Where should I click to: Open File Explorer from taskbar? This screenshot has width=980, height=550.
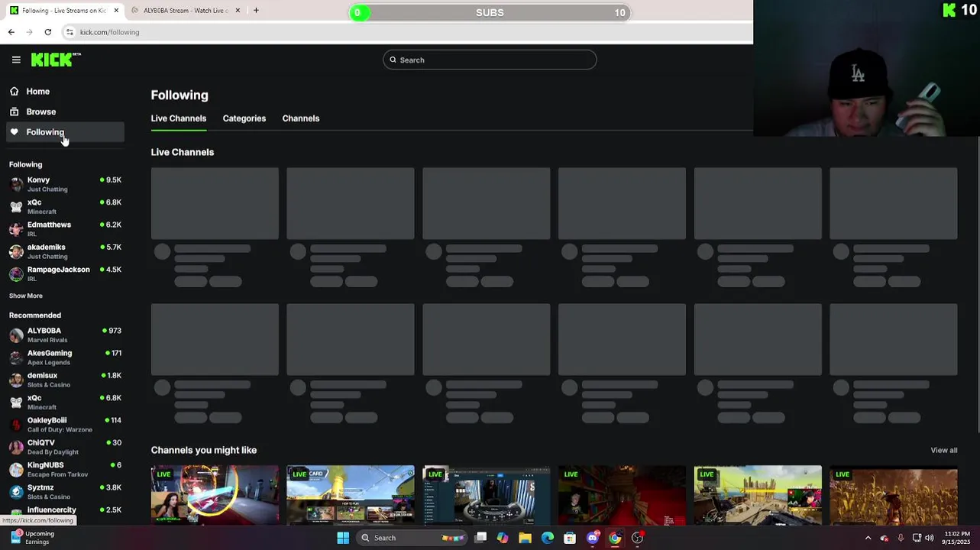[x=525, y=538]
